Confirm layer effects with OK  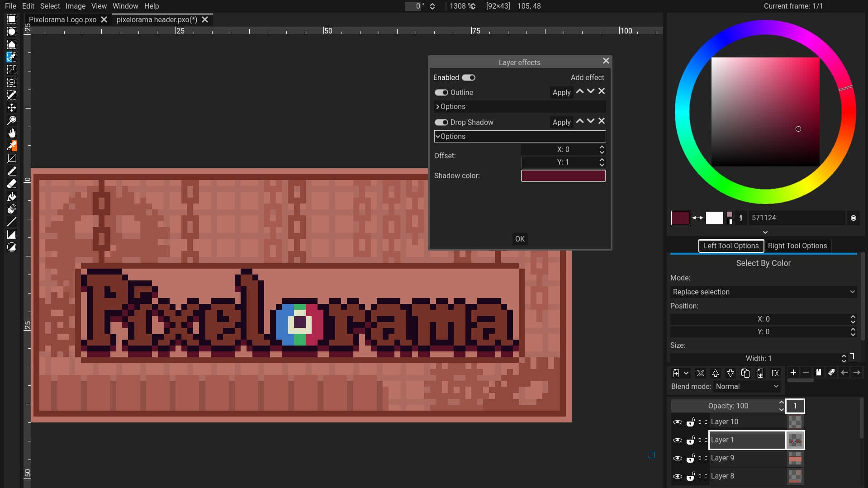point(519,239)
